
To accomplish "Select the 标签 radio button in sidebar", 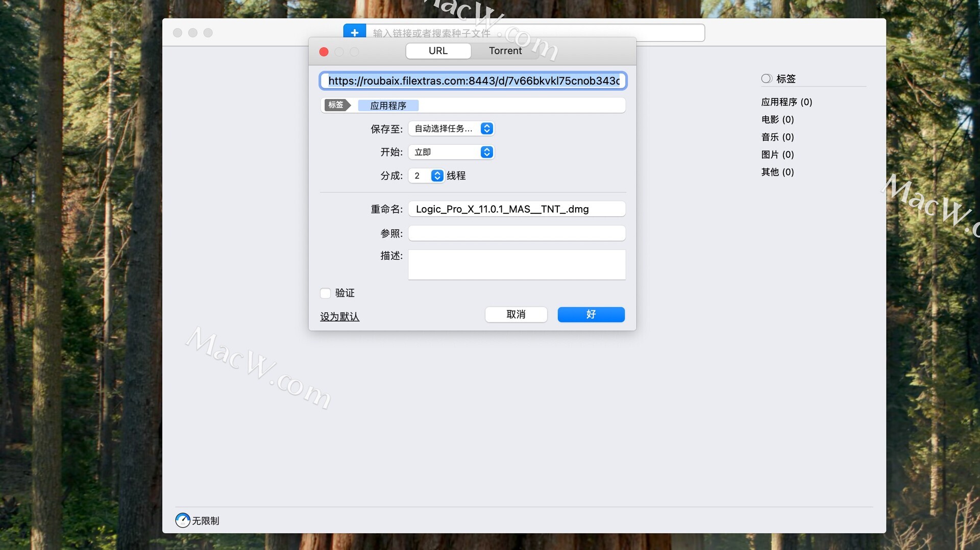I will tap(766, 79).
